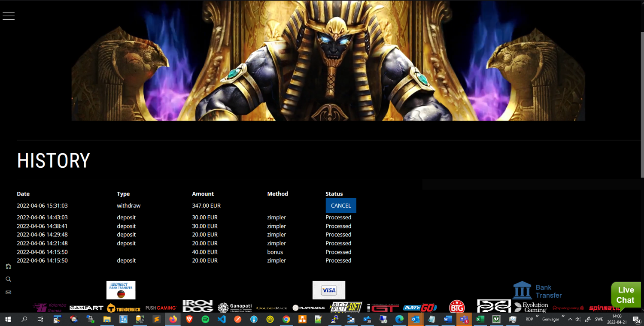This screenshot has width=644, height=326.
Task: Click the SWE language indicator in tray
Action: coord(598,320)
